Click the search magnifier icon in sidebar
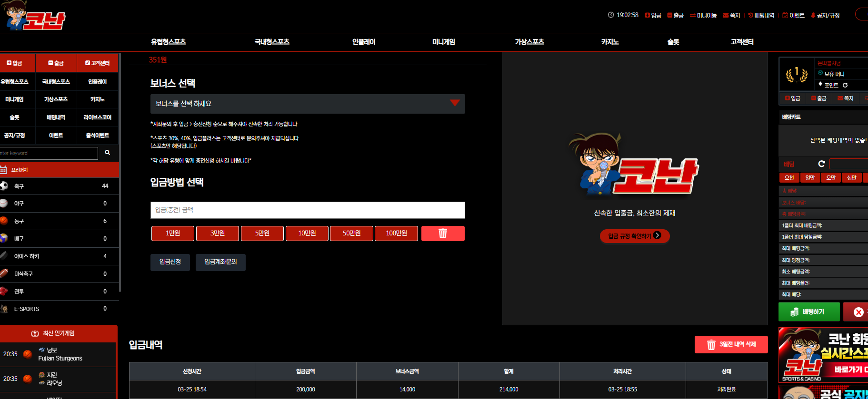 point(108,153)
